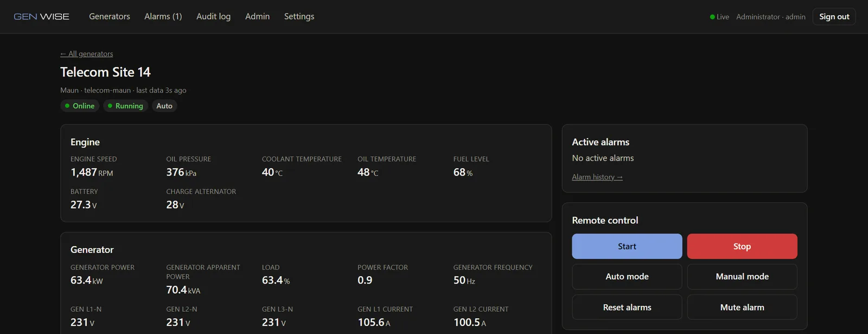The width and height of the screenshot is (868, 334).
Task: Click the Running status badge
Action: click(125, 106)
